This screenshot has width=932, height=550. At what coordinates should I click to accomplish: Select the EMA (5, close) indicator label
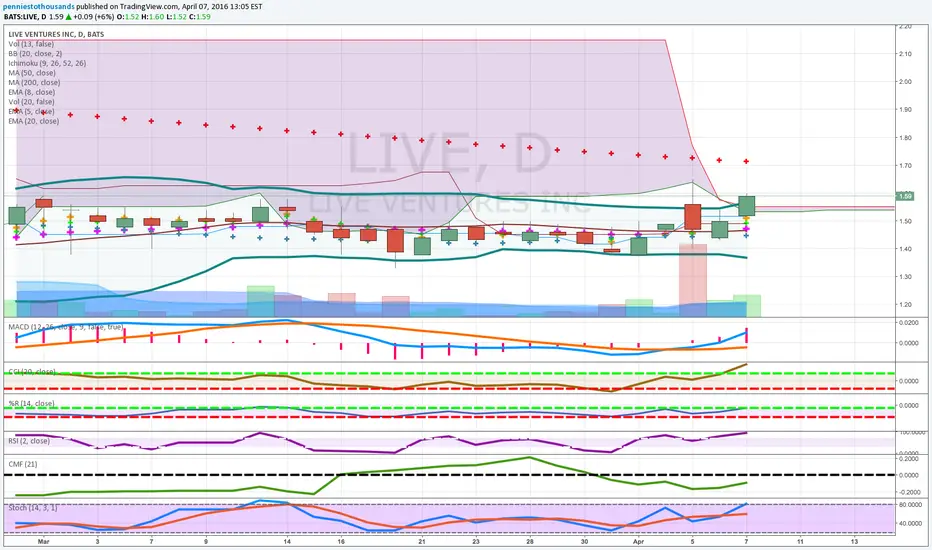point(31,111)
